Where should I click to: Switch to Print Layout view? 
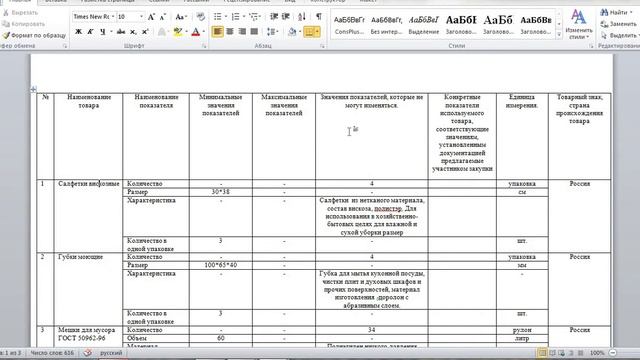click(x=542, y=353)
